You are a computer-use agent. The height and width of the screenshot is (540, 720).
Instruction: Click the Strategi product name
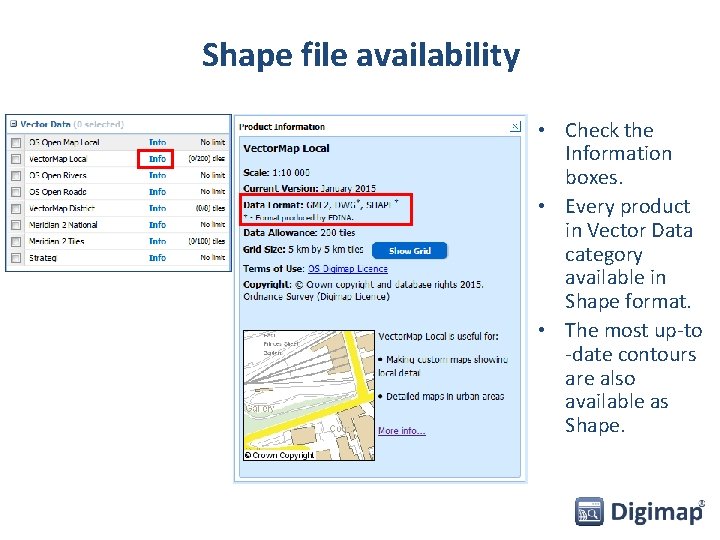[43, 258]
